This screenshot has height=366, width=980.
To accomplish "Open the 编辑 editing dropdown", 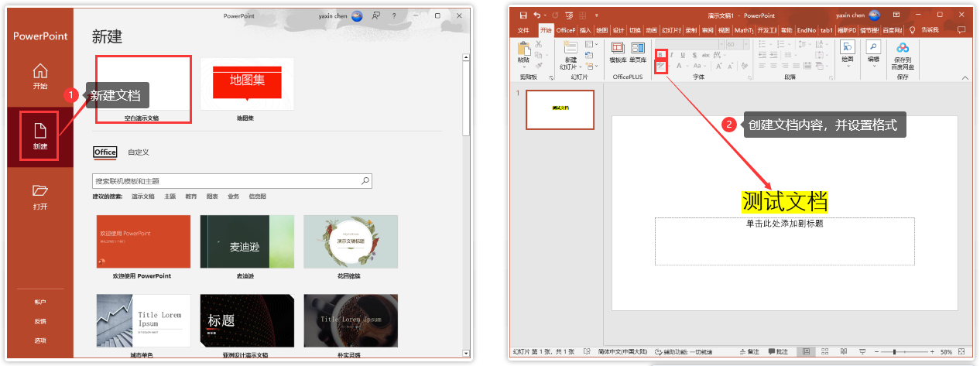I will tap(873, 52).
